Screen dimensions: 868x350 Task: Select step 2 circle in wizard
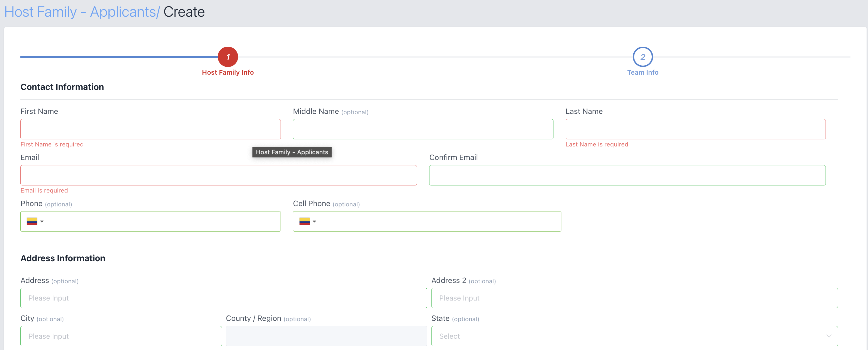[643, 57]
